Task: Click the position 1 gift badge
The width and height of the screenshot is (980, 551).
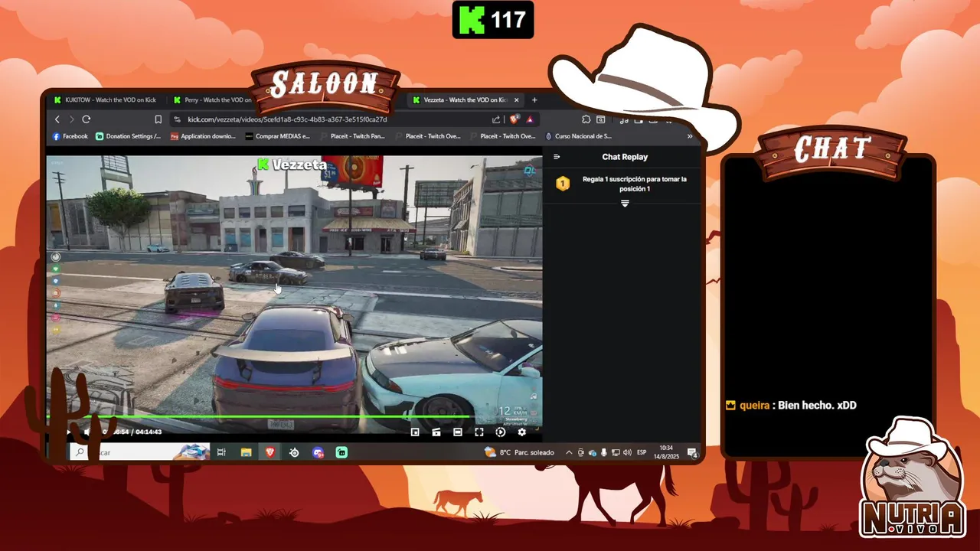Action: (563, 184)
